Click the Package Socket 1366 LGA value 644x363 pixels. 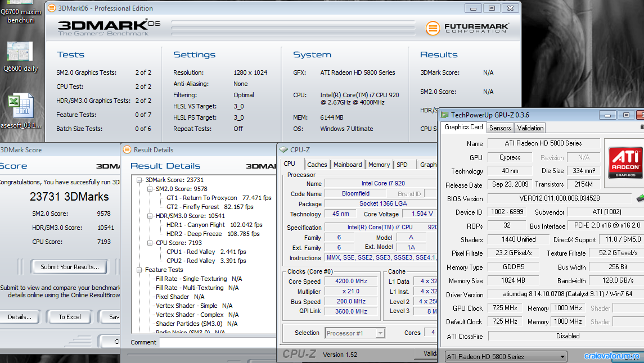[381, 204]
